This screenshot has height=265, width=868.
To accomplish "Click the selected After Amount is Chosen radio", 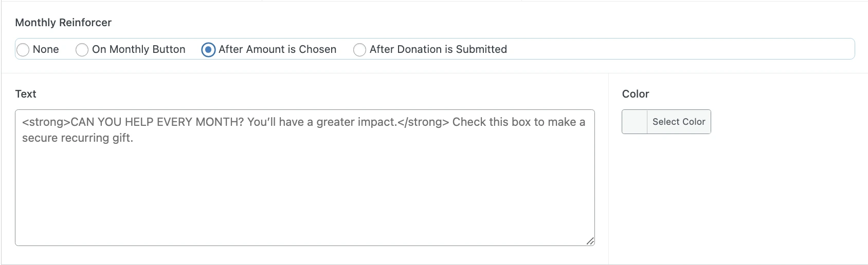I will coord(208,50).
